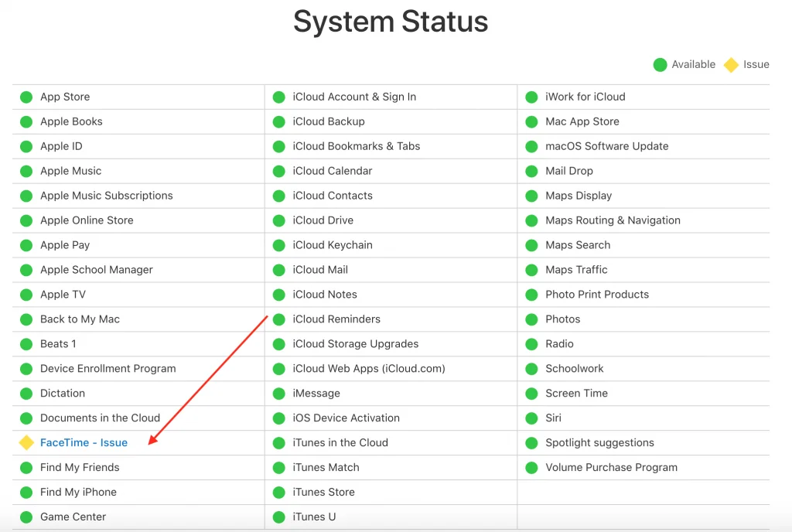The width and height of the screenshot is (792, 532).
Task: Click the status dot beside Maps Search
Action: 531,245
